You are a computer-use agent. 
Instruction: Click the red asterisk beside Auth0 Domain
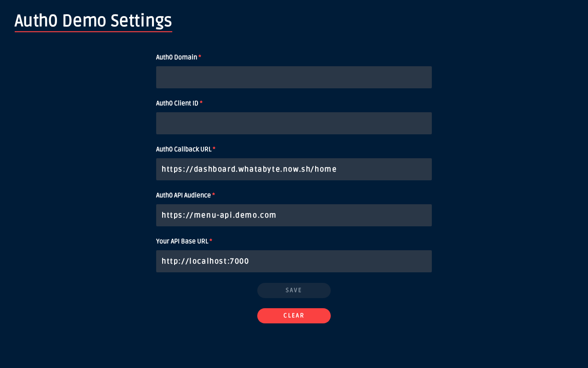pyautogui.click(x=200, y=57)
